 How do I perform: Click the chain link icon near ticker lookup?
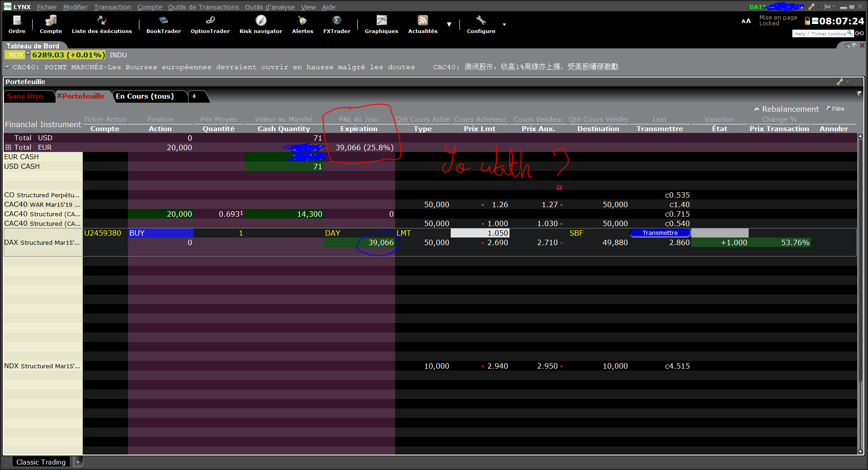click(859, 33)
